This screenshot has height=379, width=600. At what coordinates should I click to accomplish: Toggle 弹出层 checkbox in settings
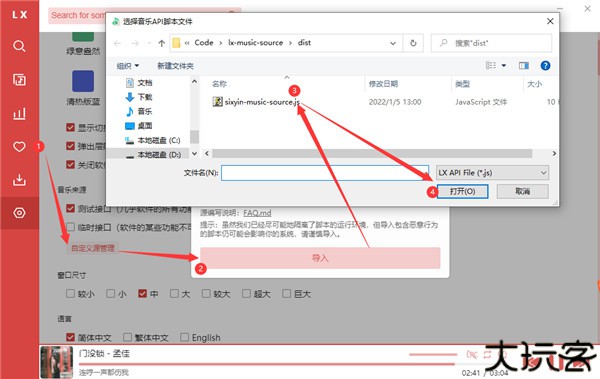[x=70, y=146]
